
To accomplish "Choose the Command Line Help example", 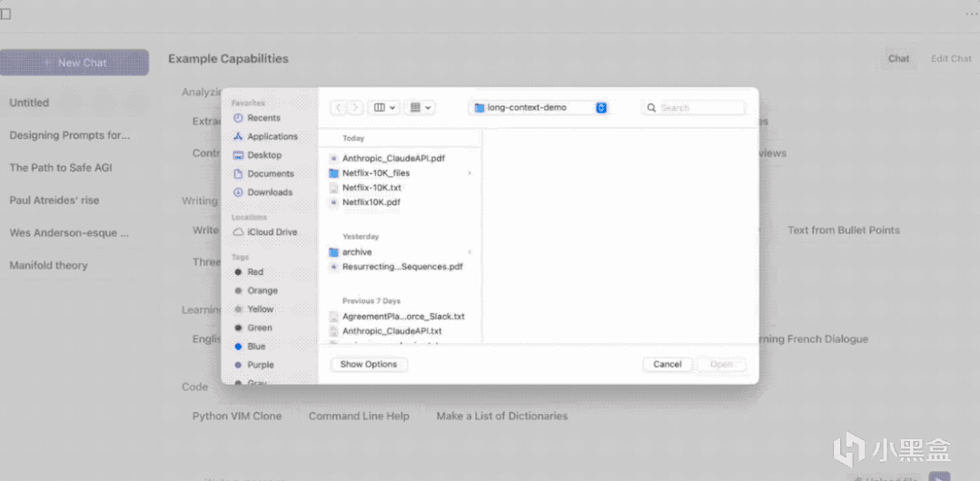I will point(359,416).
